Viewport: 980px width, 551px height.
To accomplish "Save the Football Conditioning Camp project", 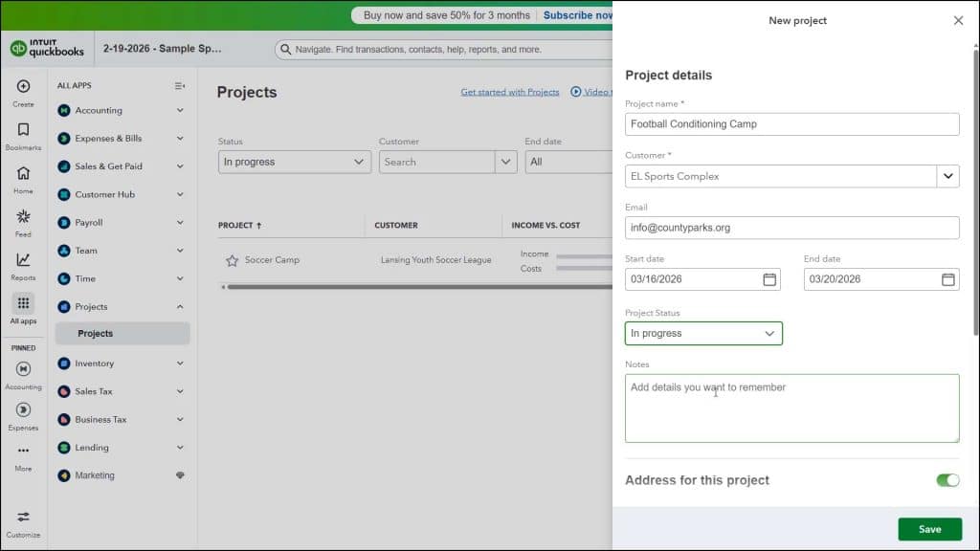I will [928, 528].
